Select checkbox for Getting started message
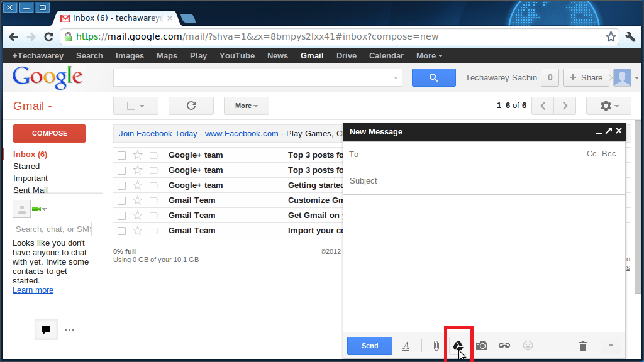The width and height of the screenshot is (644, 362). coord(121,185)
